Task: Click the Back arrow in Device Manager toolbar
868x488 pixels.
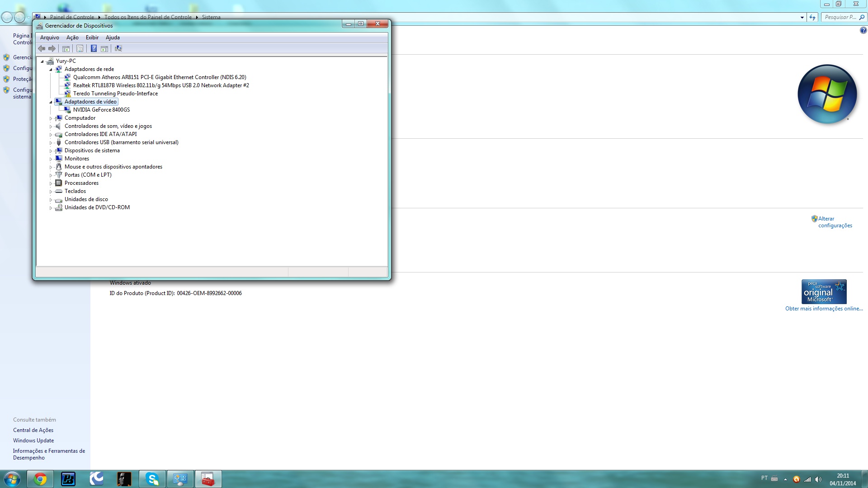Action: 42,48
